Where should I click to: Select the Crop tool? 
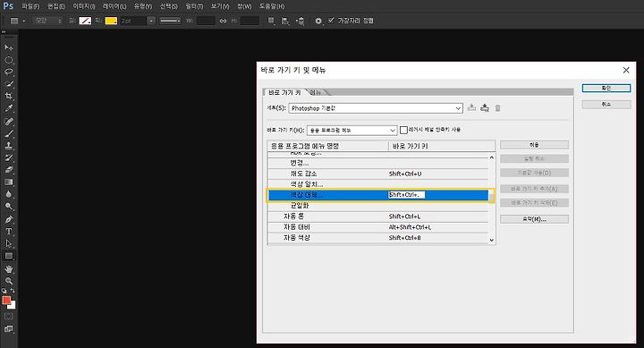click(x=9, y=96)
